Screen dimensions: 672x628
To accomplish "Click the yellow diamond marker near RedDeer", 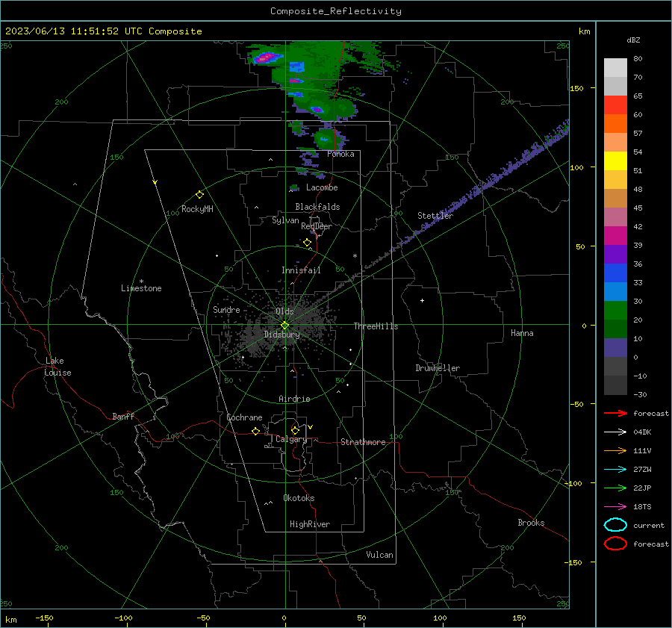I will tap(307, 243).
